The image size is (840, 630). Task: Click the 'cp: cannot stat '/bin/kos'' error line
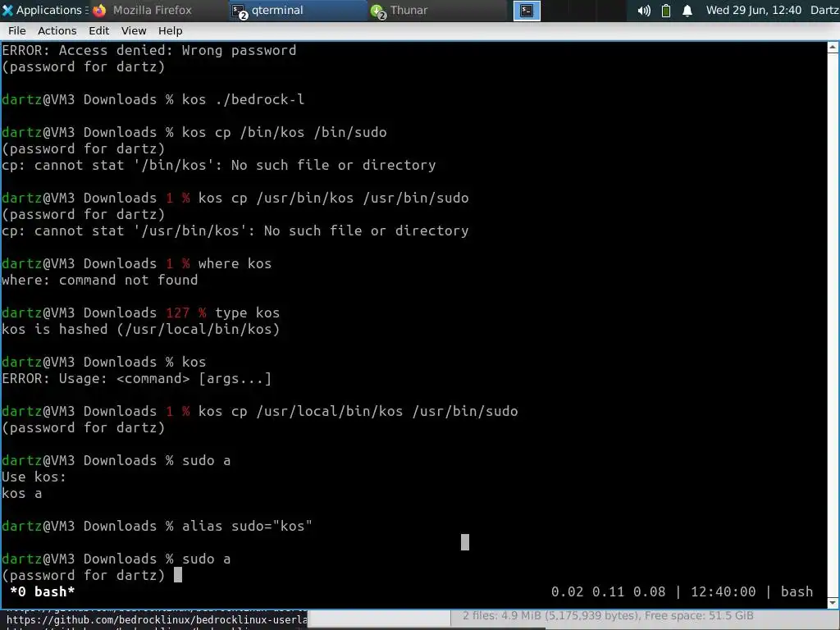click(219, 165)
